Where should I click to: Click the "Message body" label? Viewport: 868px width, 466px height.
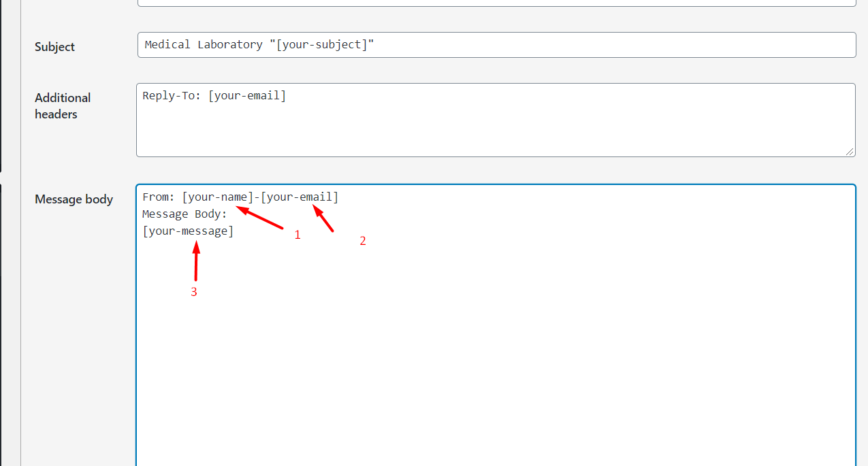74,199
